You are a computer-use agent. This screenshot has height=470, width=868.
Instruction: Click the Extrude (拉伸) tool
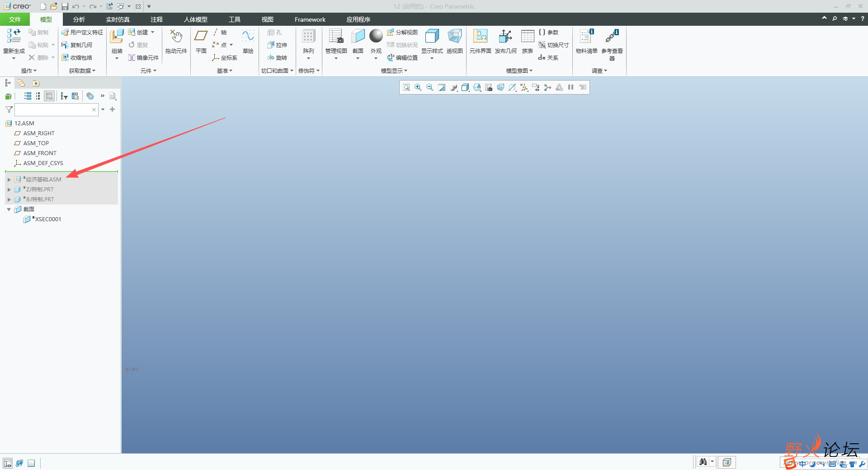pos(277,45)
